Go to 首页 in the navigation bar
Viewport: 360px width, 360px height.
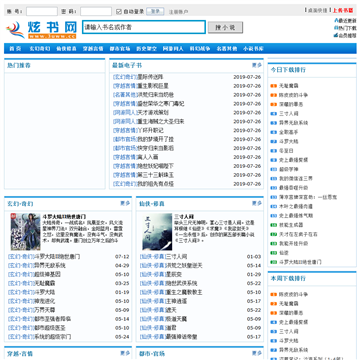pos(15,49)
